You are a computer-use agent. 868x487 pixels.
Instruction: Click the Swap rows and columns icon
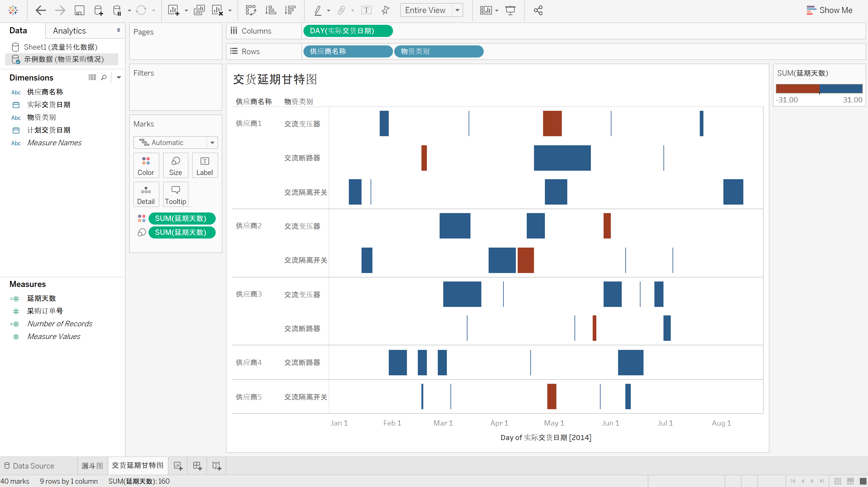point(251,11)
